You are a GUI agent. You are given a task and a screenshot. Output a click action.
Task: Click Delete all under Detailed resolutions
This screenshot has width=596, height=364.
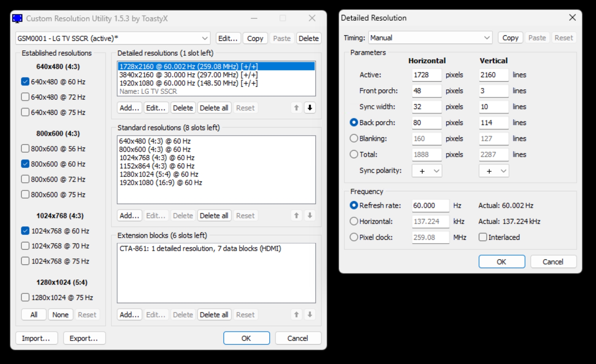coord(214,108)
